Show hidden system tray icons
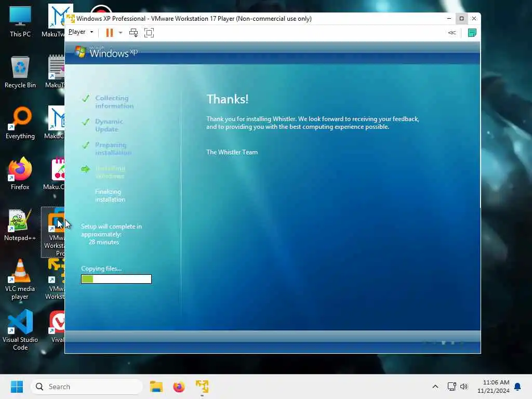The height and width of the screenshot is (399, 532). [435, 387]
